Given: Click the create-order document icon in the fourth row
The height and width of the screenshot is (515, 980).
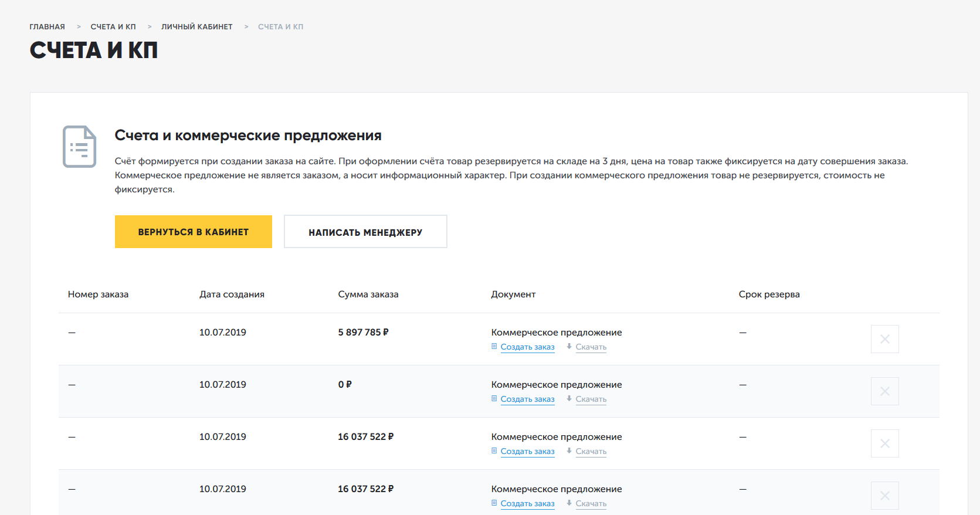Looking at the screenshot, I should (494, 503).
